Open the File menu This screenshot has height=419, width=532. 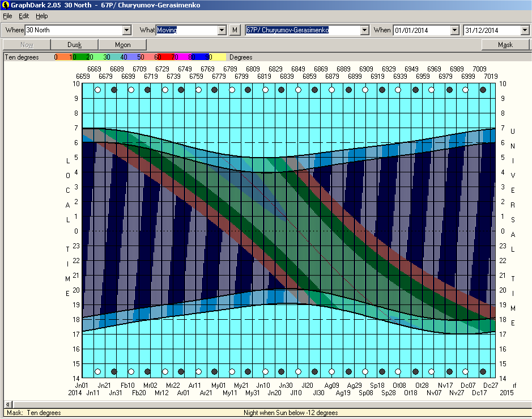(7, 16)
